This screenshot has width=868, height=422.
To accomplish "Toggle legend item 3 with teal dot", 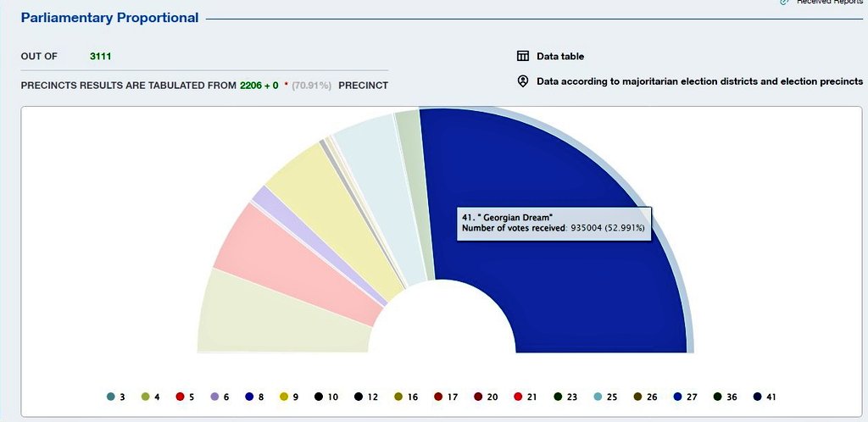I will [x=116, y=397].
